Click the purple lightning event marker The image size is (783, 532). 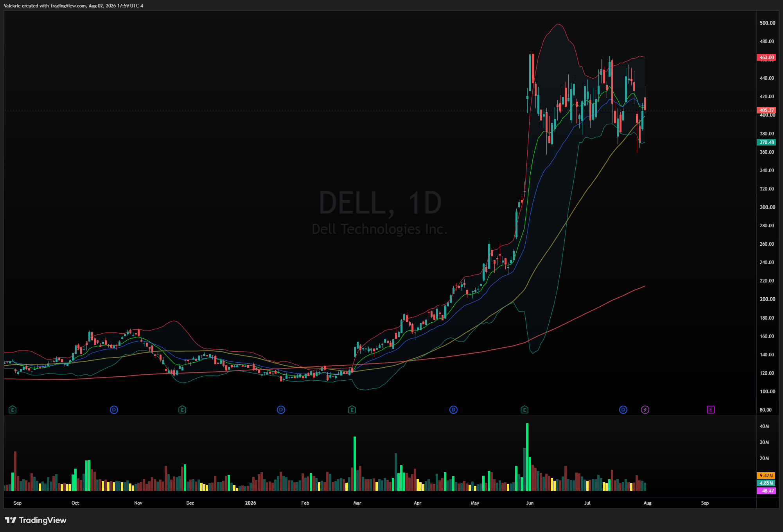[x=645, y=410]
